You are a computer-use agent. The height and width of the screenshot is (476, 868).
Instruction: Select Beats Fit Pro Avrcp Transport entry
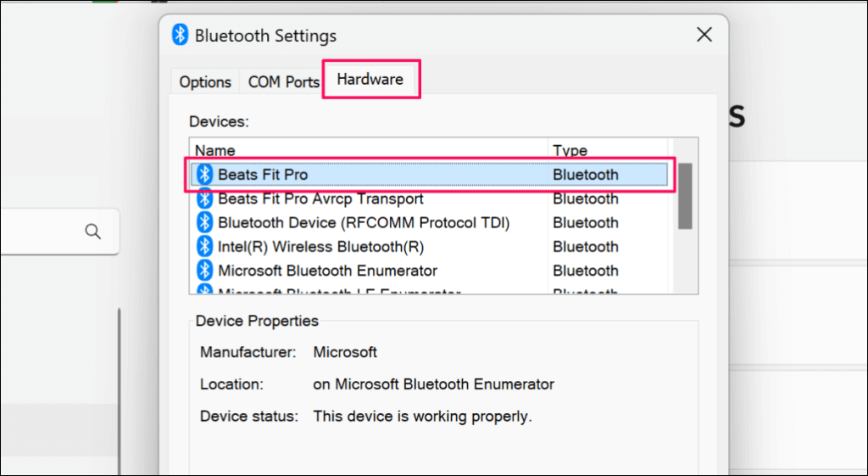(x=320, y=199)
